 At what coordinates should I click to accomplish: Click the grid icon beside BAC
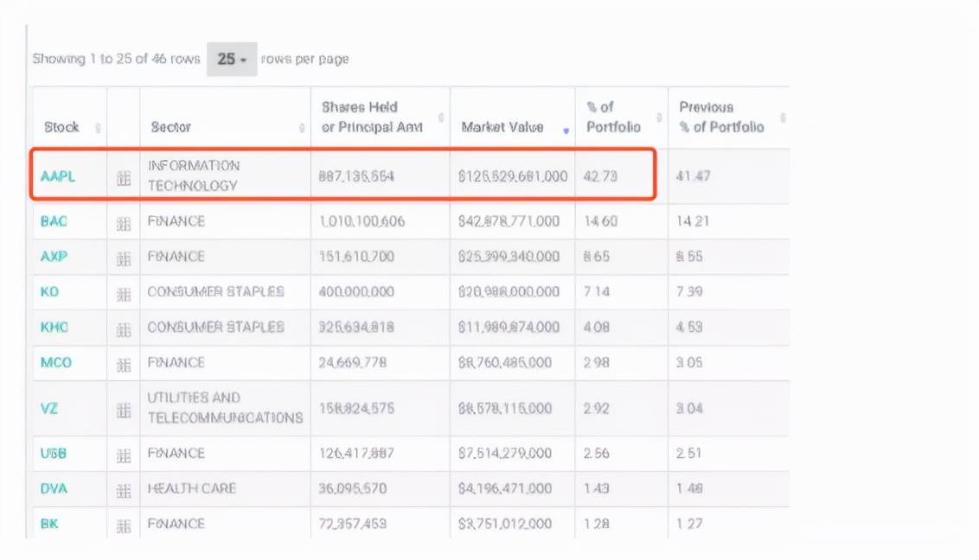pyautogui.click(x=124, y=223)
